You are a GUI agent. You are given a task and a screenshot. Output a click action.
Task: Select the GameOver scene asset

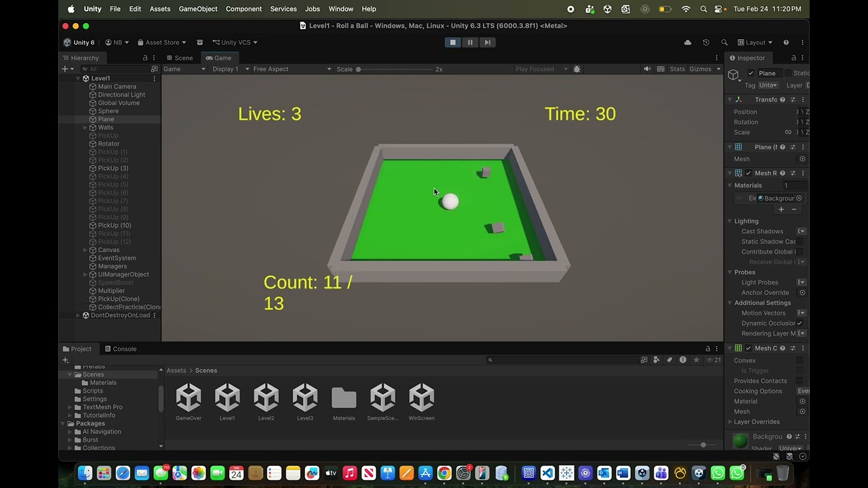189,403
